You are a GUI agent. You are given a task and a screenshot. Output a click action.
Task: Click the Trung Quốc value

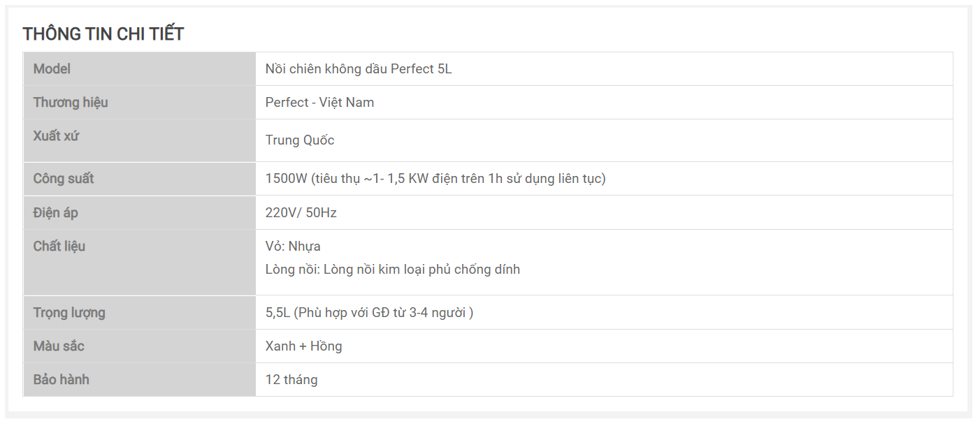(x=300, y=140)
